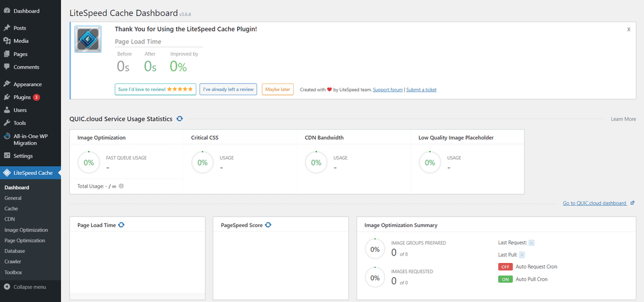Open Posts via the pin icon
This screenshot has width=644, height=302.
[x=7, y=28]
